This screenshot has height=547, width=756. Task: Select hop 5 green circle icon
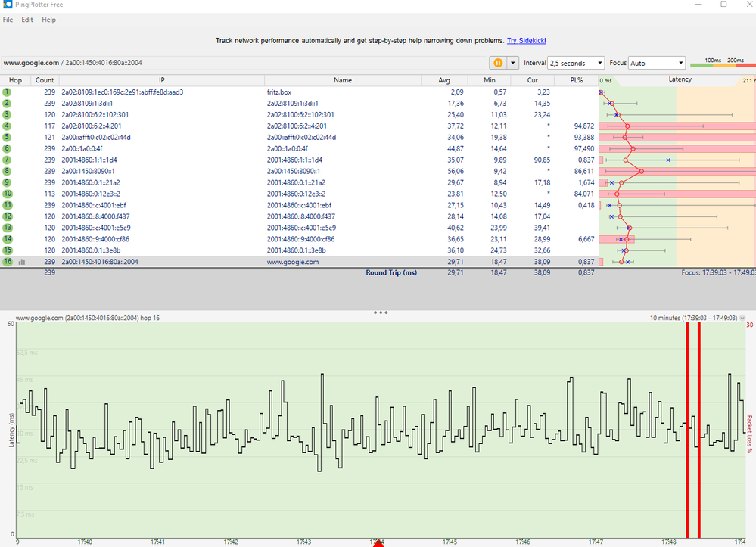(7, 138)
